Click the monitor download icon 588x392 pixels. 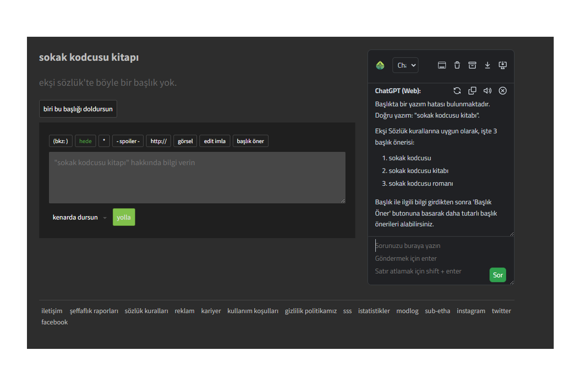pos(502,65)
